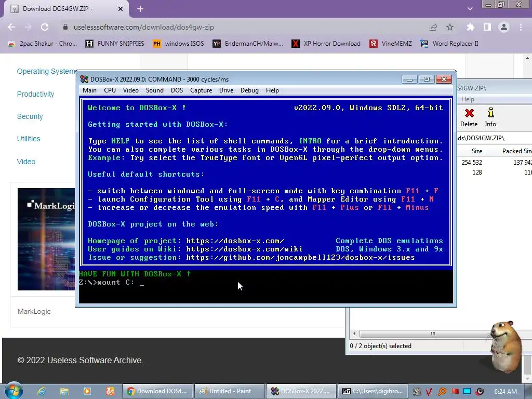Click the DOSBox-X title bar icon
Viewport: 532px width, 399px height.
coord(84,79)
